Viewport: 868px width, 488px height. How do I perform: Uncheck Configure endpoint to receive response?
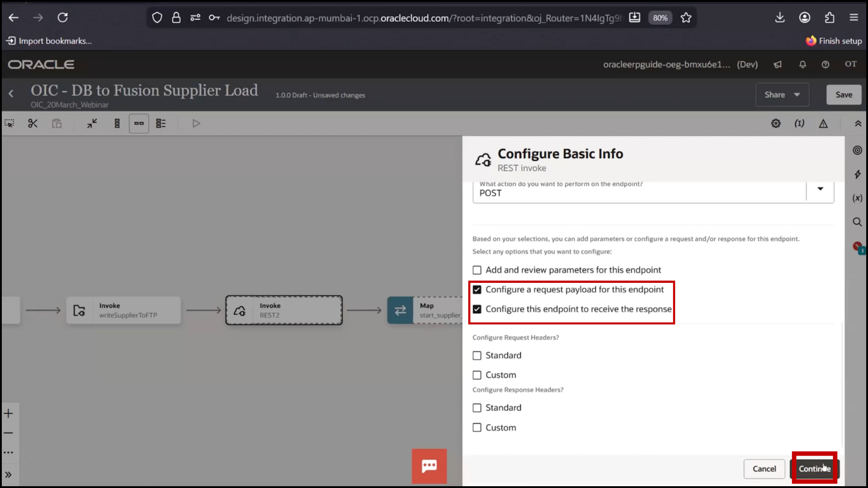(x=477, y=309)
